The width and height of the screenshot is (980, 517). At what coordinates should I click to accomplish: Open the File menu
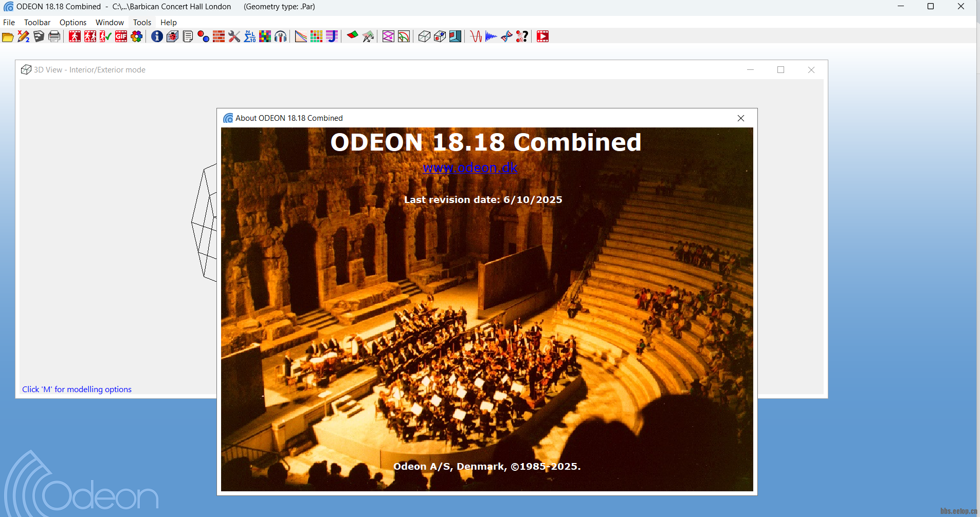tap(9, 23)
